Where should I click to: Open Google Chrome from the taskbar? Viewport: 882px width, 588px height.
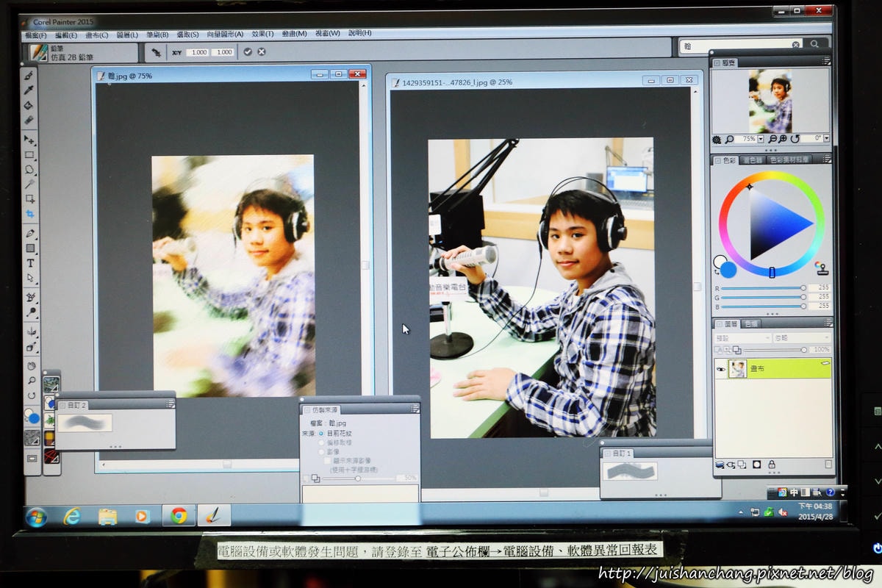click(x=179, y=516)
